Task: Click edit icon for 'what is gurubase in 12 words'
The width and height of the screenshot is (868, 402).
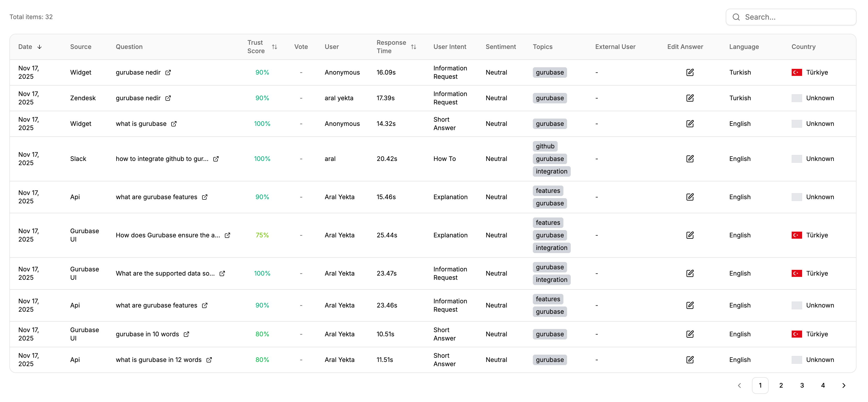Action: (690, 360)
